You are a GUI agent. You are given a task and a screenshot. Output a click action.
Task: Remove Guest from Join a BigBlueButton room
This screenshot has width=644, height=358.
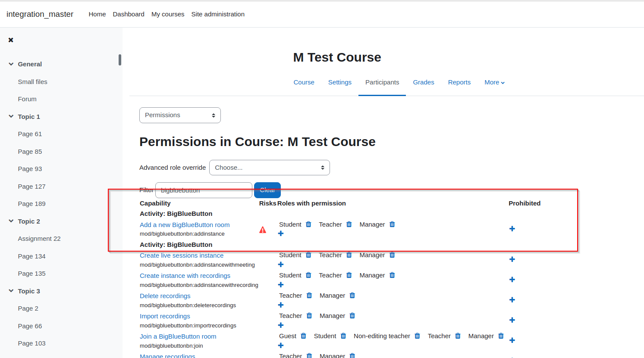point(304,336)
